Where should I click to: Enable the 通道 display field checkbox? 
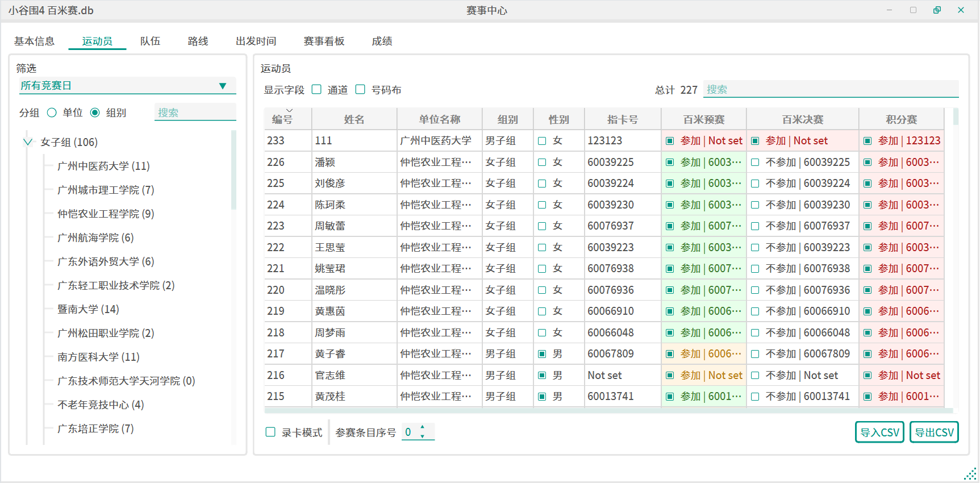pos(317,90)
